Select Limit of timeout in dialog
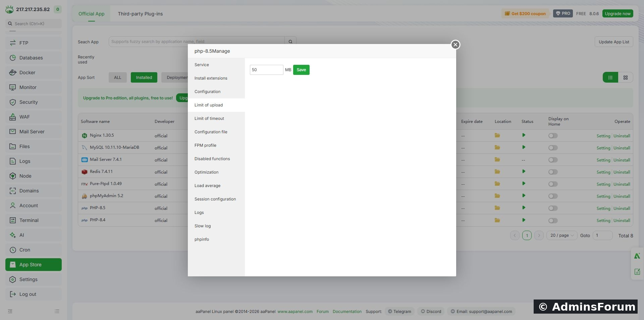Viewport: 644px width, 320px height. pyautogui.click(x=216, y=119)
